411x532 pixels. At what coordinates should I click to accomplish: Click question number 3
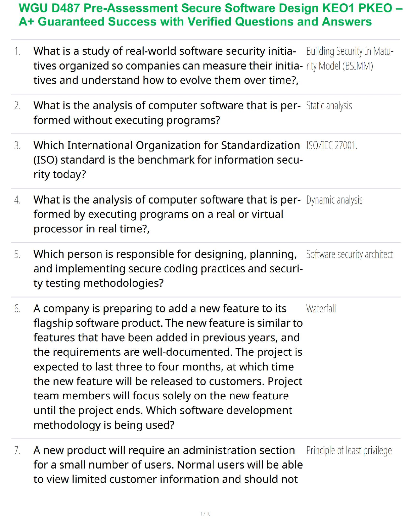point(17,146)
